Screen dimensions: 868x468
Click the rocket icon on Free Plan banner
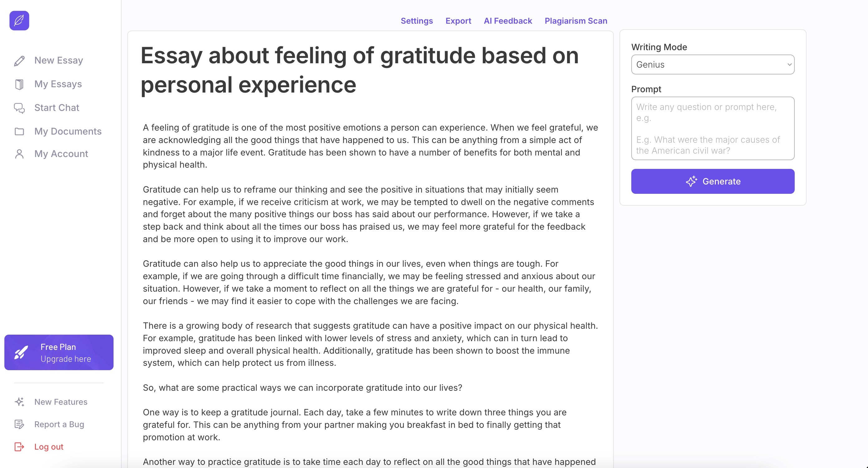point(21,352)
